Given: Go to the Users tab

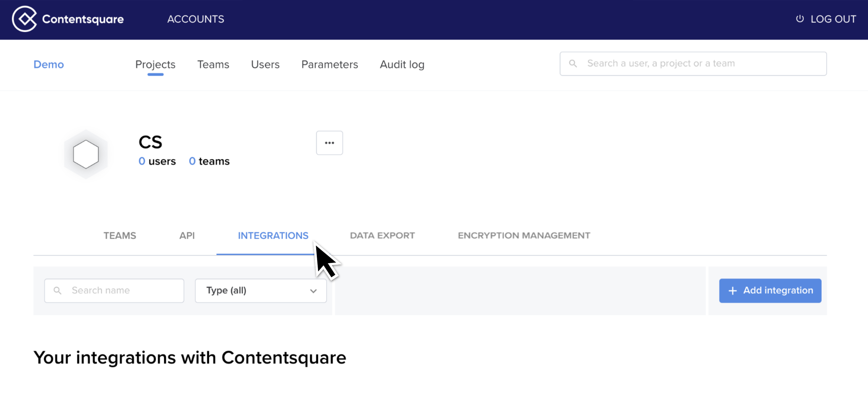Looking at the screenshot, I should 265,64.
